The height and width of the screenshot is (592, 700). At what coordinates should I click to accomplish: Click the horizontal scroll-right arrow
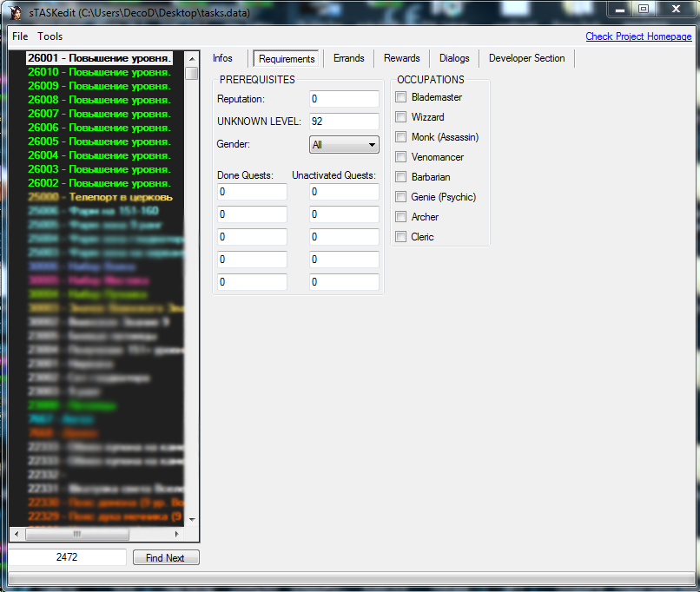click(x=179, y=534)
